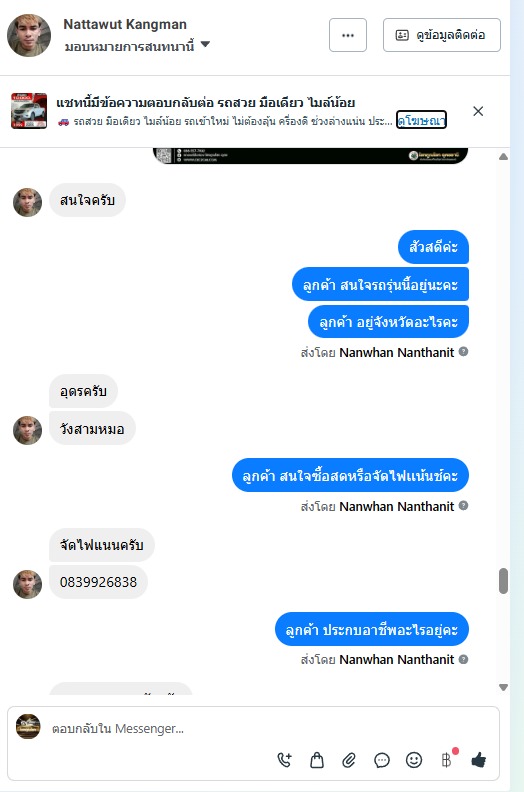
Task: Click Nattawut Kangman's header profile picture
Action: coord(29,35)
